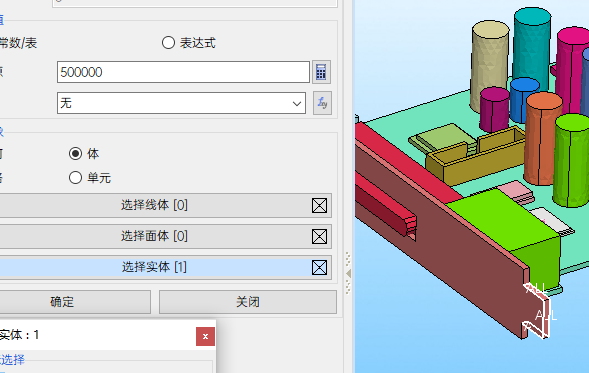Collapse side panel using the arrow on the divider
Screen dimensions: 589x373
349,273
